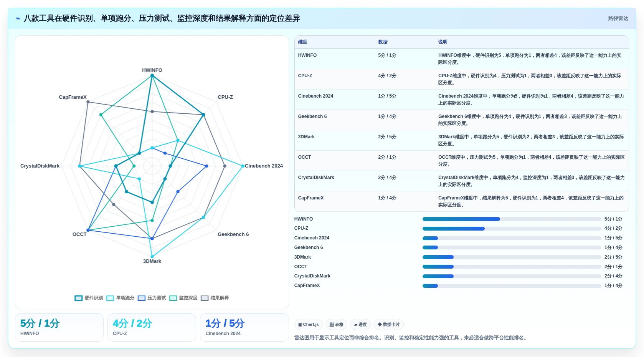Select the 数据 column header
This screenshot has width=644, height=357.
click(383, 42)
